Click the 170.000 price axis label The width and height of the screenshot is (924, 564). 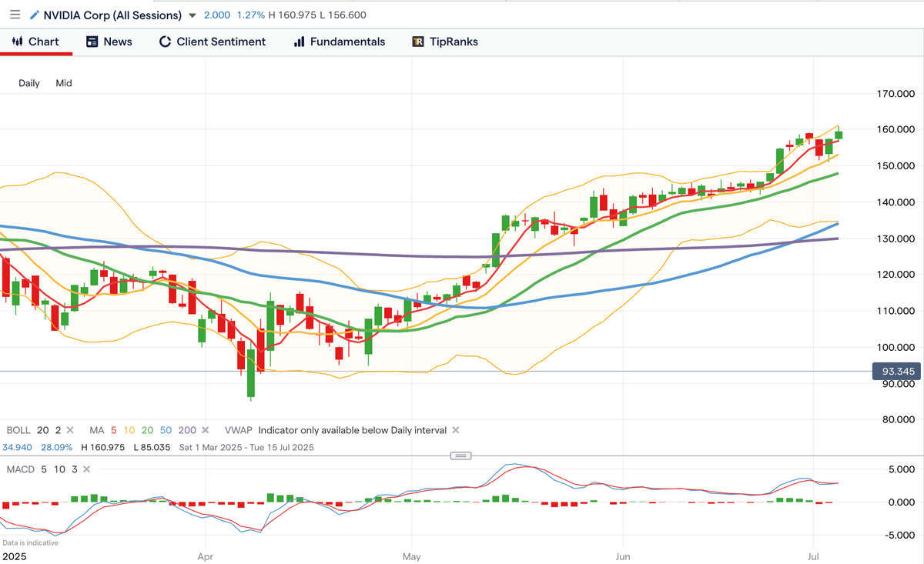[896, 94]
